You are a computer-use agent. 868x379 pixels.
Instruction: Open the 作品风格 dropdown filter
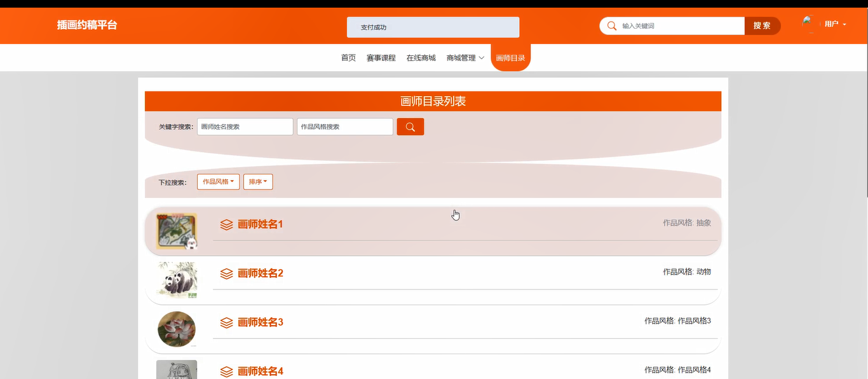tap(218, 182)
